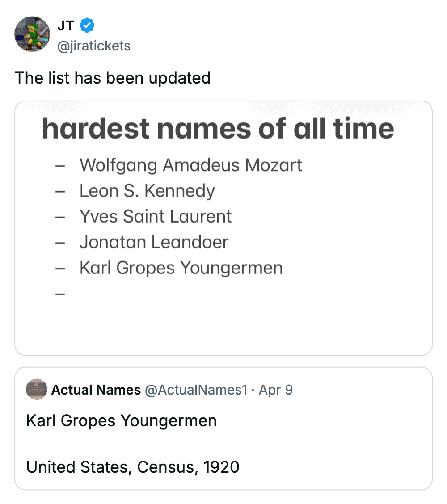Click the Yves Saint Laurent list entry
The image size is (447, 504).
click(x=156, y=217)
